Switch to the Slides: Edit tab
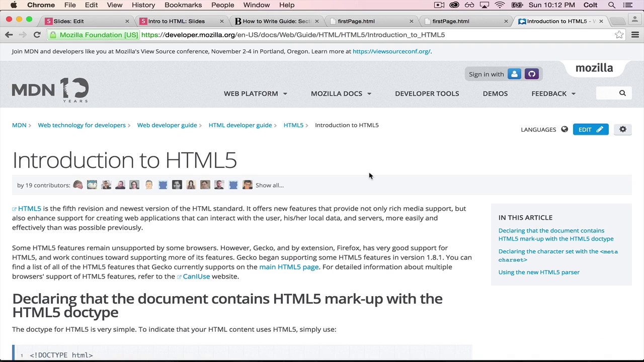 tap(86, 21)
